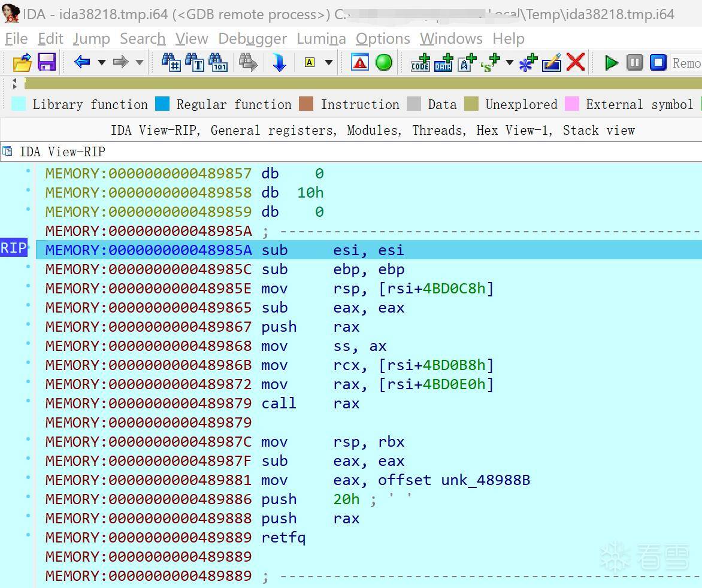Jump back with the blue left arrow
Image resolution: width=702 pixels, height=588 pixels.
[82, 62]
